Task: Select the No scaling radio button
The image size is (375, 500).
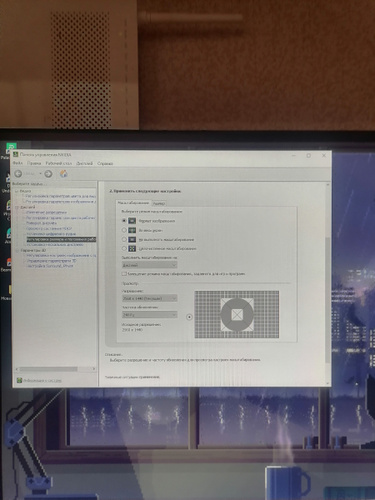Action: coord(124,239)
